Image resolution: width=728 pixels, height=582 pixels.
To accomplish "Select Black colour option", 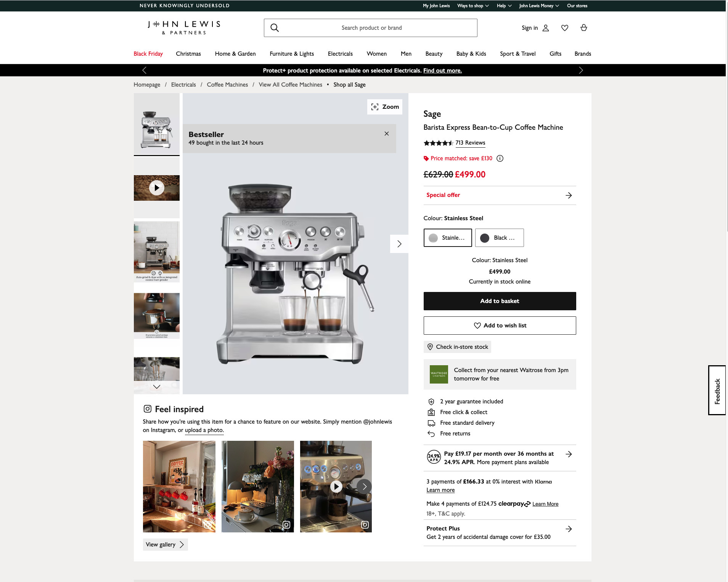I will (499, 238).
